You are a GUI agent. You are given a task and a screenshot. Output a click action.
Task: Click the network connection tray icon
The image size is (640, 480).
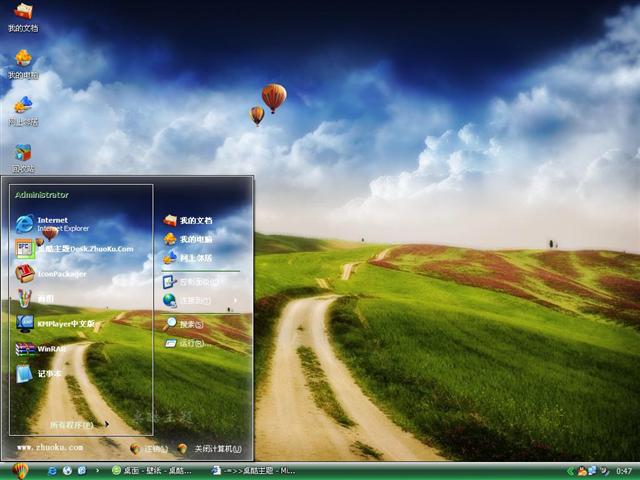click(x=592, y=471)
